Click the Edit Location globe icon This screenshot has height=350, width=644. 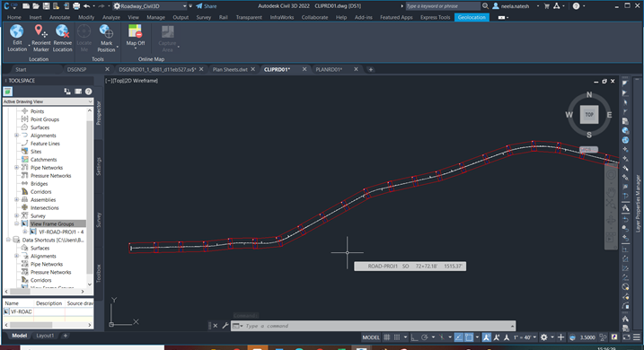pyautogui.click(x=17, y=32)
